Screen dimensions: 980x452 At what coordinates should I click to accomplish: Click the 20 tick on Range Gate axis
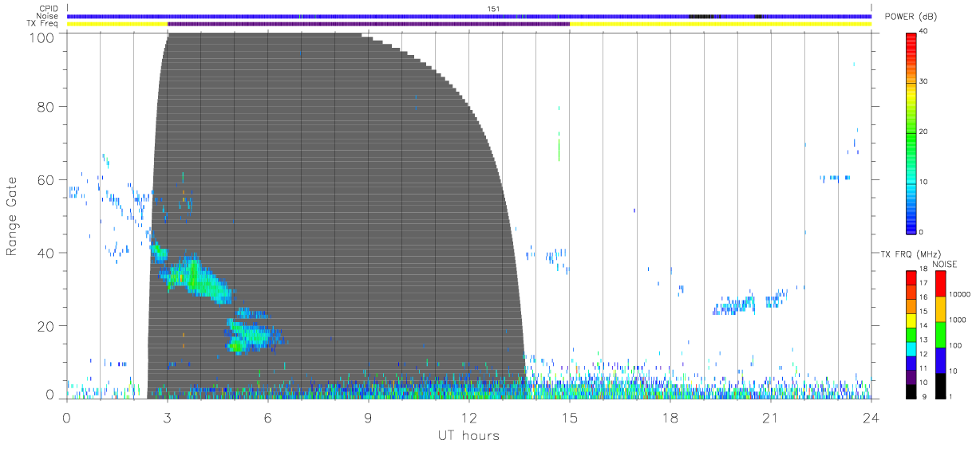pyautogui.click(x=46, y=326)
